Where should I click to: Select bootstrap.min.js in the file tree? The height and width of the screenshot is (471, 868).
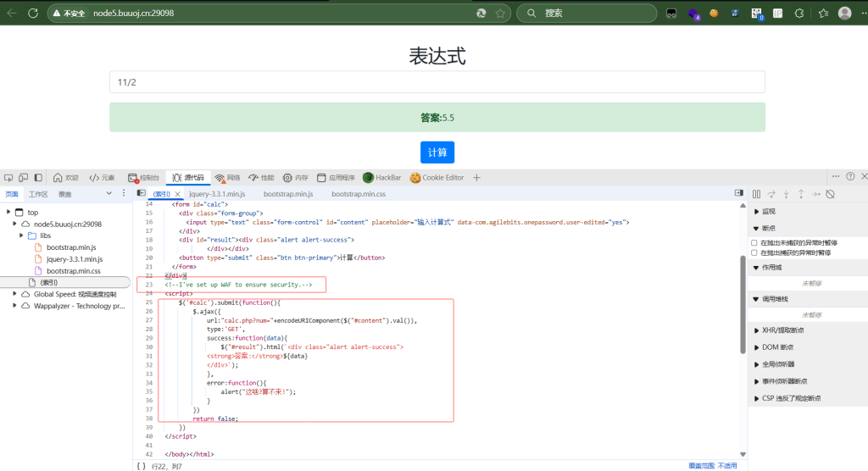coord(71,247)
